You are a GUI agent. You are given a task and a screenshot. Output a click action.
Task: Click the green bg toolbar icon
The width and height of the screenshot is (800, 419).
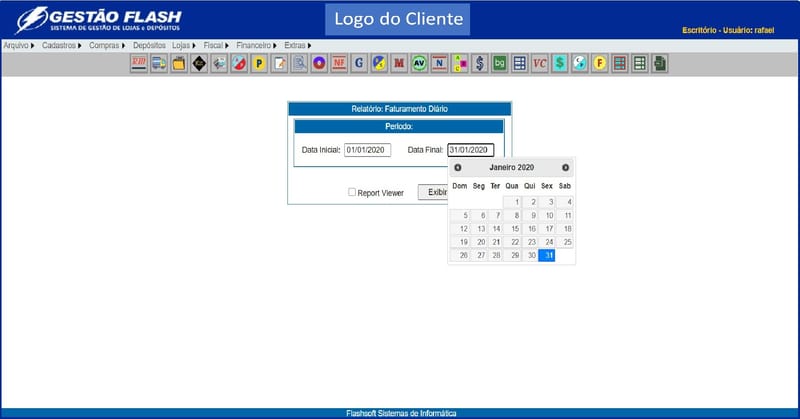(x=500, y=64)
